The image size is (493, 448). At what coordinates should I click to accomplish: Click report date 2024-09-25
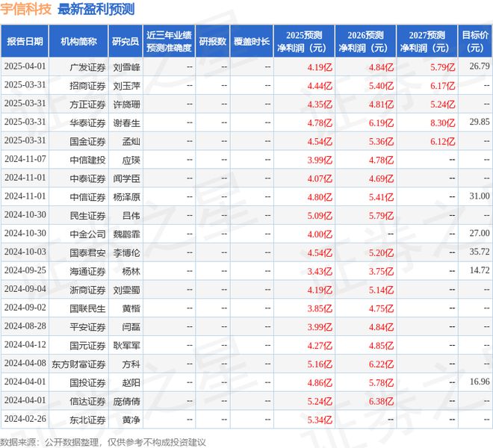click(25, 270)
